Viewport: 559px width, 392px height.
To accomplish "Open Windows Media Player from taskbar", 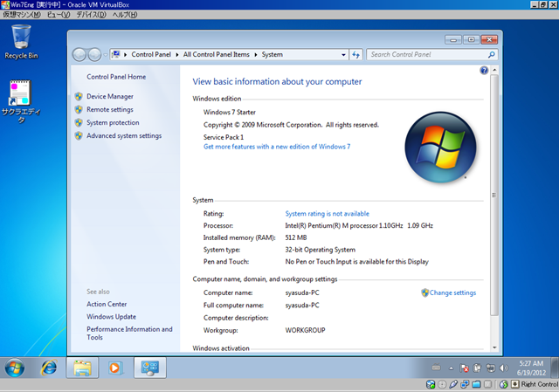I will [x=114, y=368].
